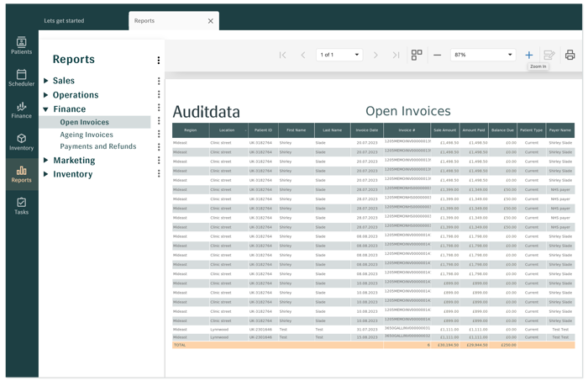Click the Sales group label
The width and height of the screenshot is (588, 381).
click(x=64, y=81)
